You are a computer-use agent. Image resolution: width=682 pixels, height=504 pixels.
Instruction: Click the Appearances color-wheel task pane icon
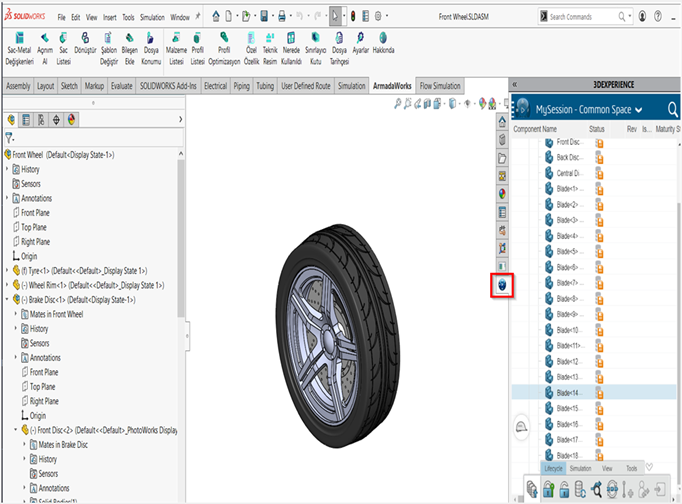tap(502, 193)
